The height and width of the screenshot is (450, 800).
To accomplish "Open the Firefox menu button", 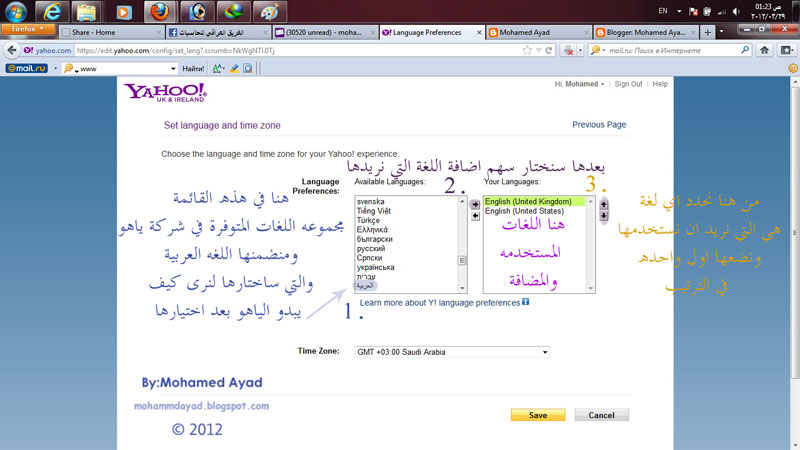I will [x=28, y=29].
